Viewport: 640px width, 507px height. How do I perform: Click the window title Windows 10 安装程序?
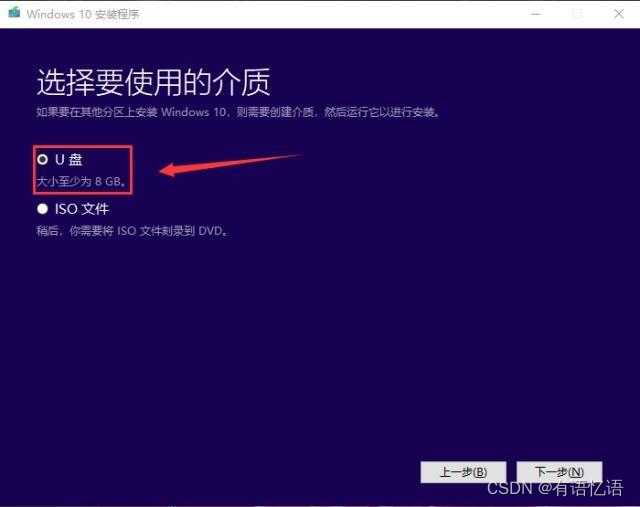[83, 14]
